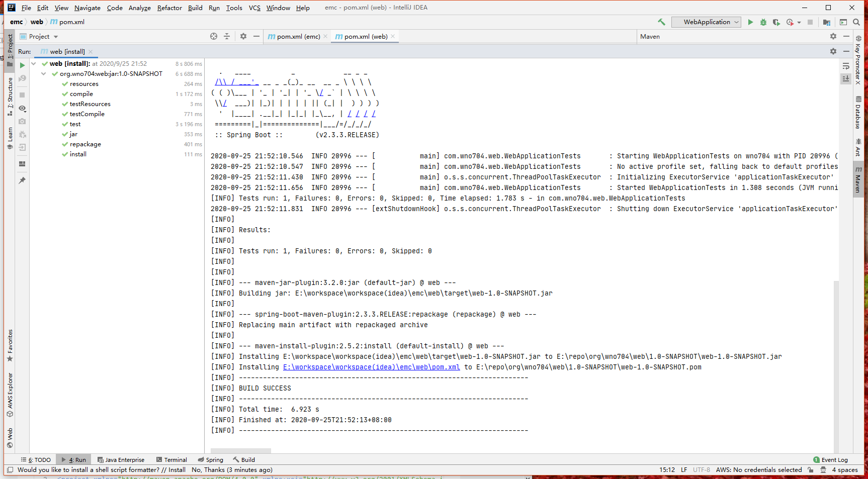Image resolution: width=868 pixels, height=479 pixels.
Task: Click the green hammer Build Project icon
Action: click(661, 22)
